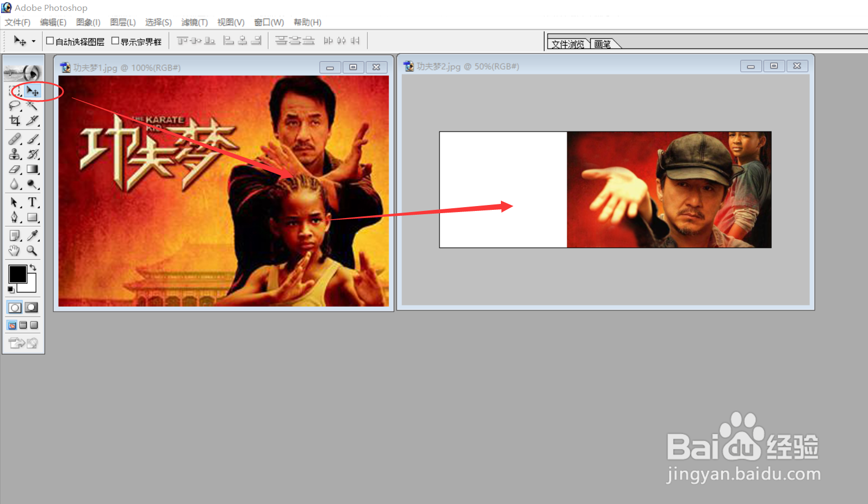
Task: Select the Rectangular Marquee tool
Action: coord(15,91)
